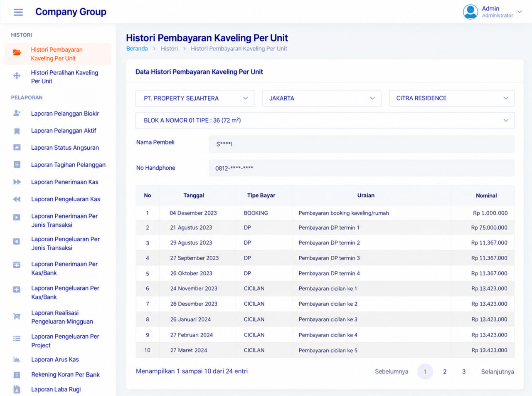Open the JAKARTA city dropdown
This screenshot has height=396, width=532.
[x=322, y=98]
